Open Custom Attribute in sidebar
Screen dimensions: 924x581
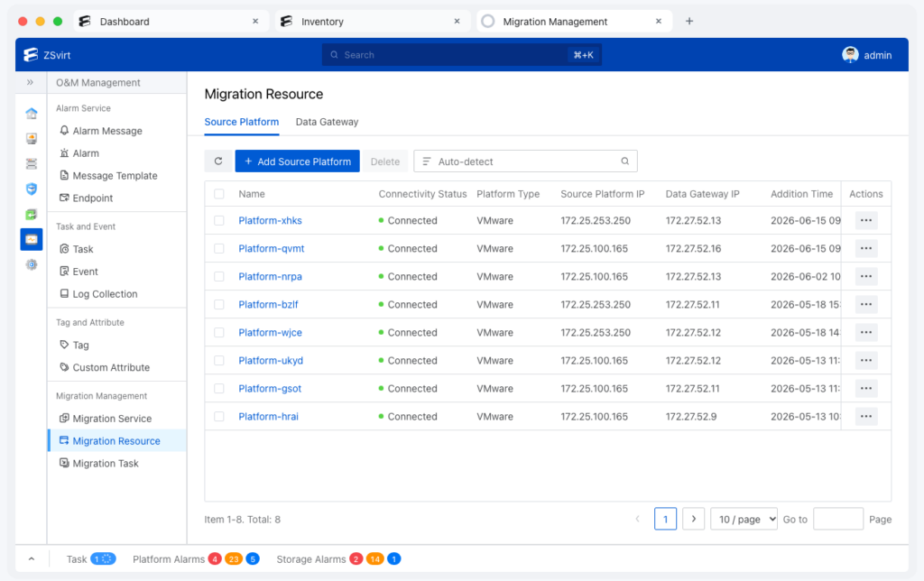(105, 368)
